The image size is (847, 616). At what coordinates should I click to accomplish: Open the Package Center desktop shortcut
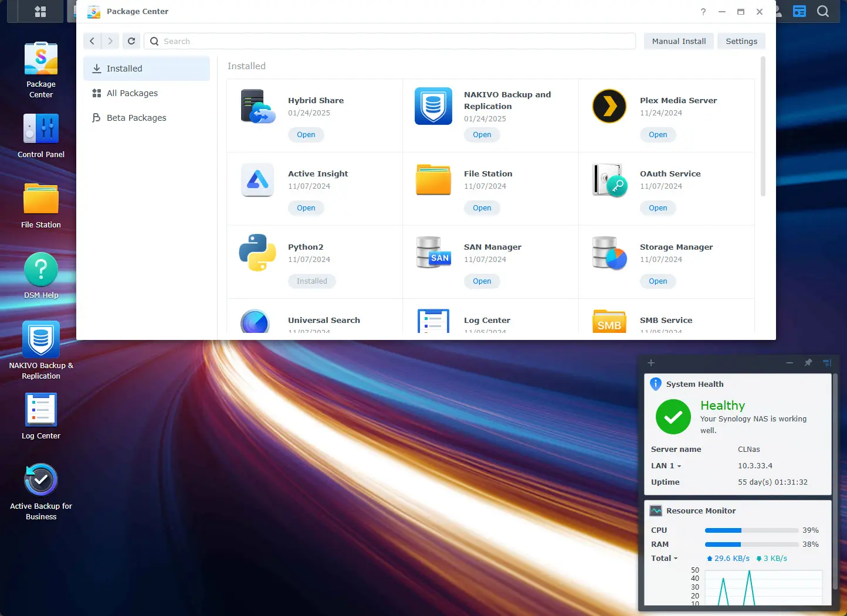click(41, 70)
